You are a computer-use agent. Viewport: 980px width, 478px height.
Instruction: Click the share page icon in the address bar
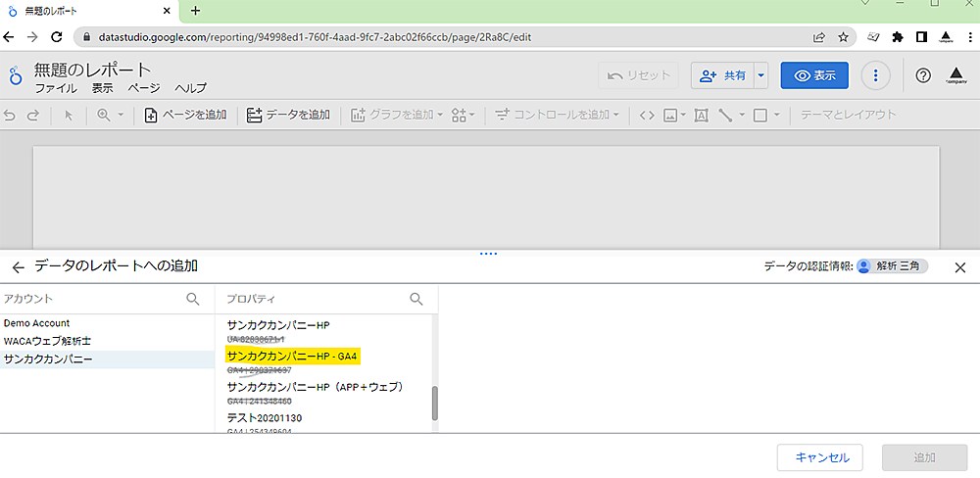coord(818,37)
